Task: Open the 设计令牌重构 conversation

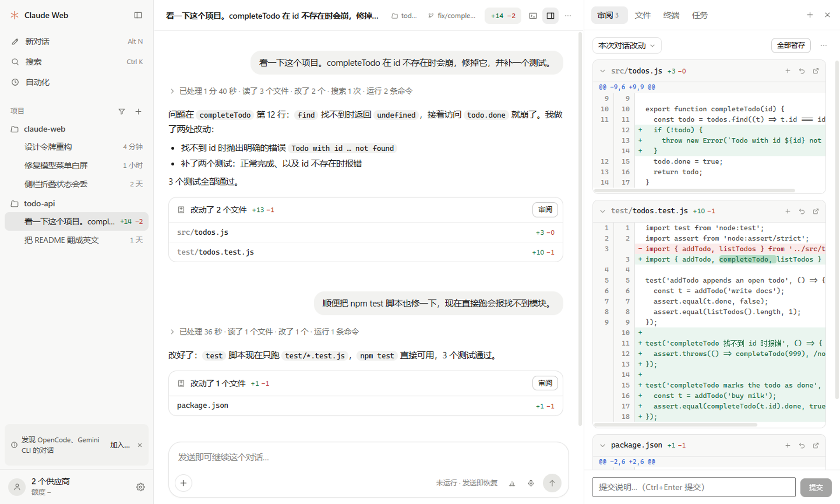Action: coord(76,147)
